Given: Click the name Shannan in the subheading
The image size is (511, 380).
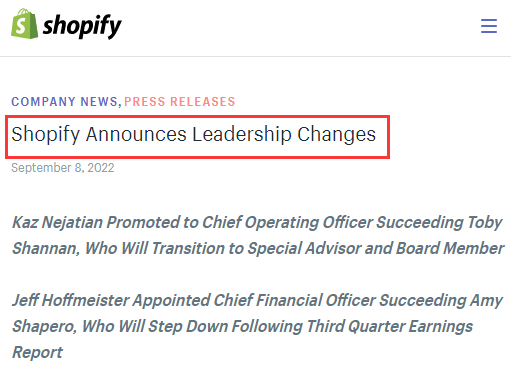Looking at the screenshot, I should click(46, 248).
